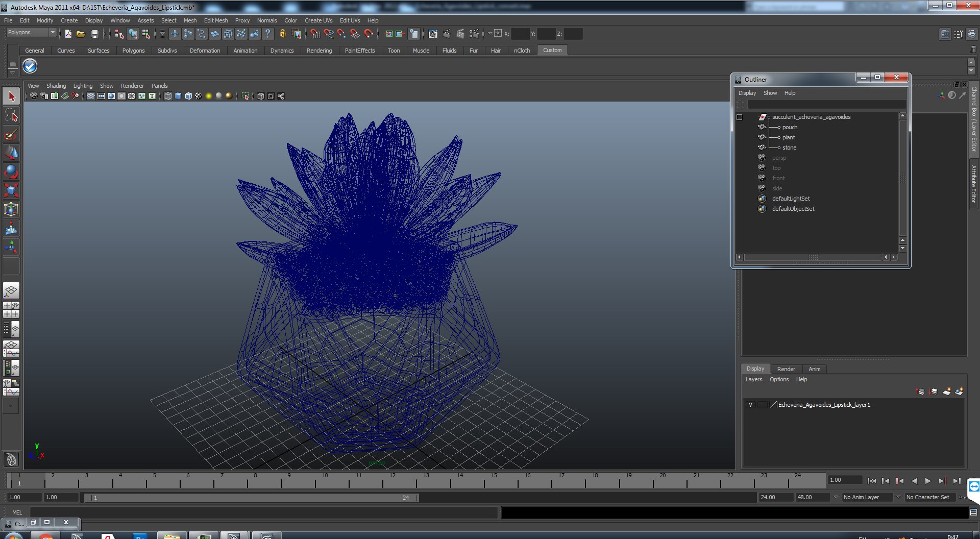Viewport: 980px width, 539px height.
Task: Pick the Move tool in the toolbox
Action: click(x=11, y=153)
